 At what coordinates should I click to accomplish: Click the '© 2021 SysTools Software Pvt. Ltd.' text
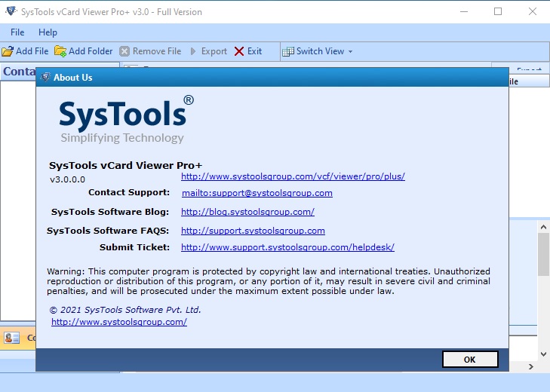(125, 310)
